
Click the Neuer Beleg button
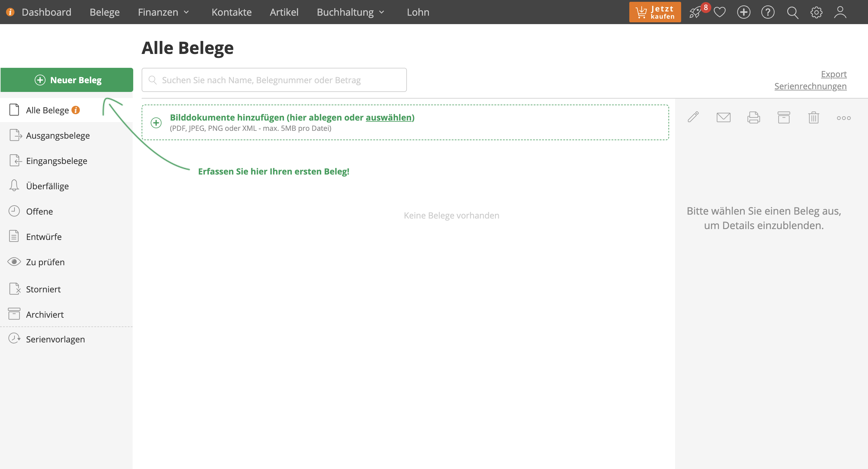pos(67,80)
